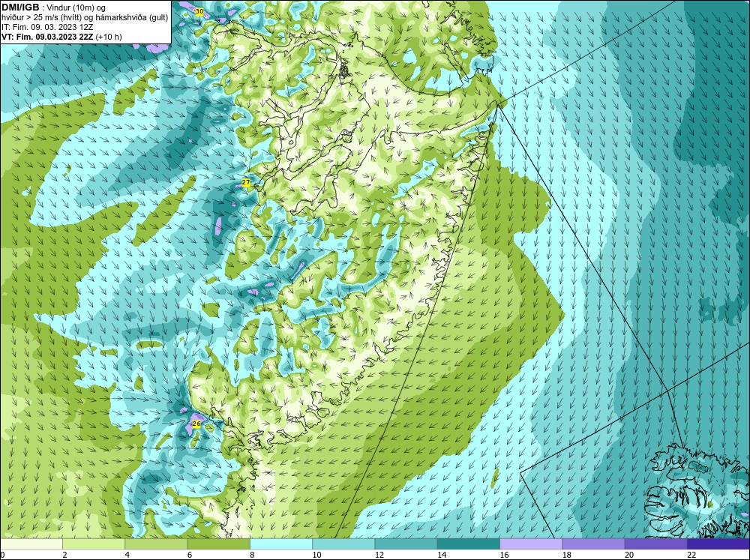
Task: Click the scale tick label 18
Action: 566,555
